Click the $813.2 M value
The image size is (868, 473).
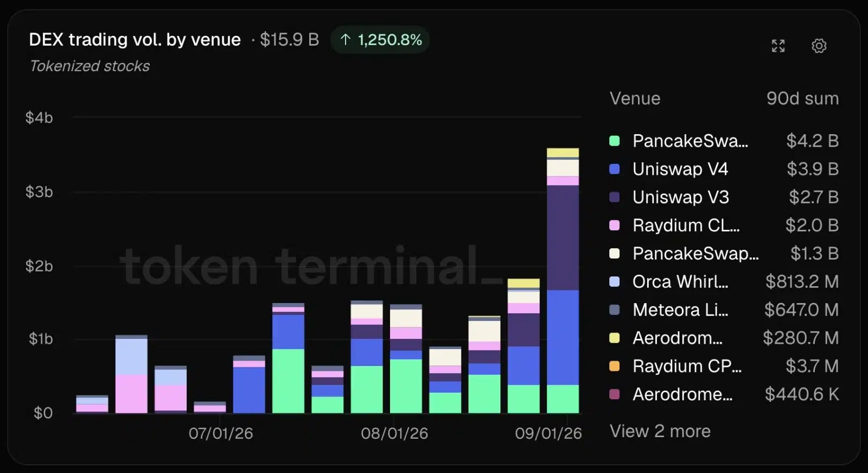[802, 282]
